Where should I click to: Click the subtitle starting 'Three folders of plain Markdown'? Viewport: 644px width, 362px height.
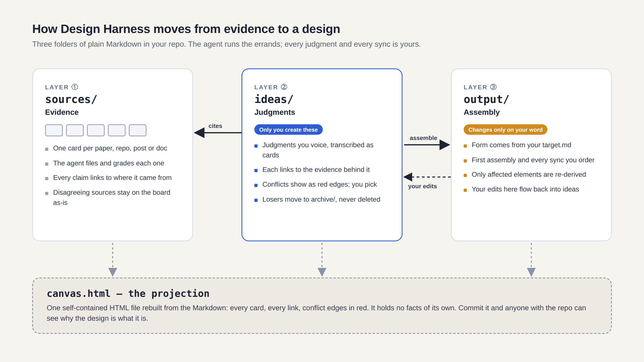click(226, 44)
